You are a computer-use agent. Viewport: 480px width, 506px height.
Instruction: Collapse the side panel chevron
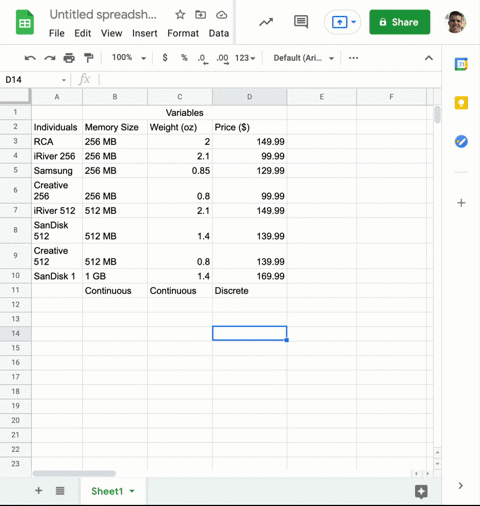[461, 485]
